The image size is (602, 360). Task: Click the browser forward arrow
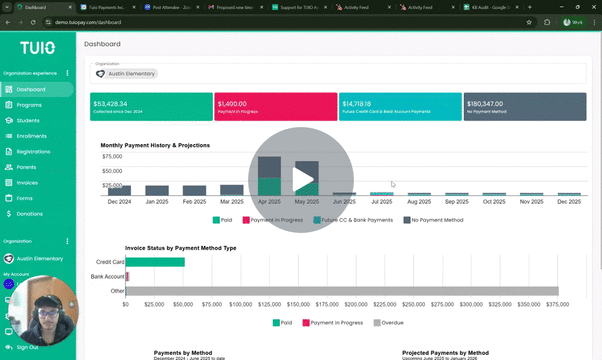[20, 22]
